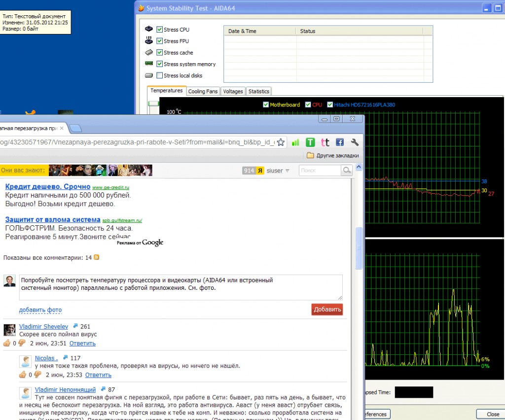The height and width of the screenshot is (420, 505).
Task: Reply to Nicolas's comment via Ответить
Action: click(x=98, y=375)
